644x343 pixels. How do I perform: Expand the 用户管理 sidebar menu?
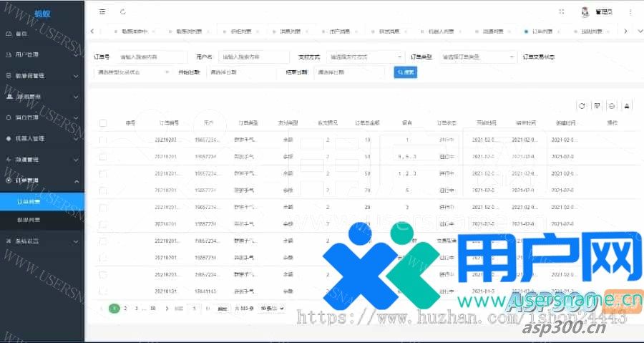pos(42,54)
